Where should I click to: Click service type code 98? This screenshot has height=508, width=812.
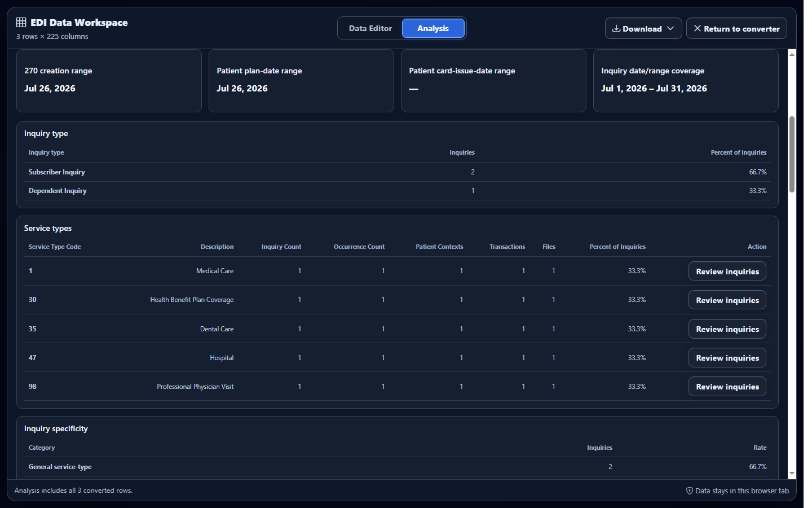[32, 387]
